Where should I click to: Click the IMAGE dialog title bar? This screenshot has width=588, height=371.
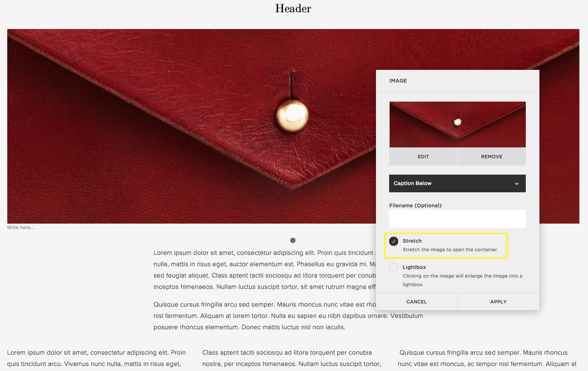tap(457, 81)
